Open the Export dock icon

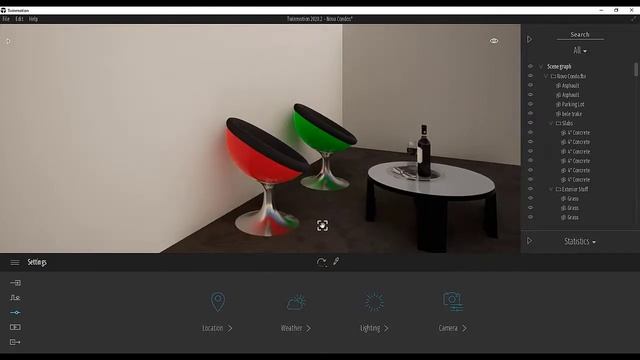pyautogui.click(x=15, y=342)
